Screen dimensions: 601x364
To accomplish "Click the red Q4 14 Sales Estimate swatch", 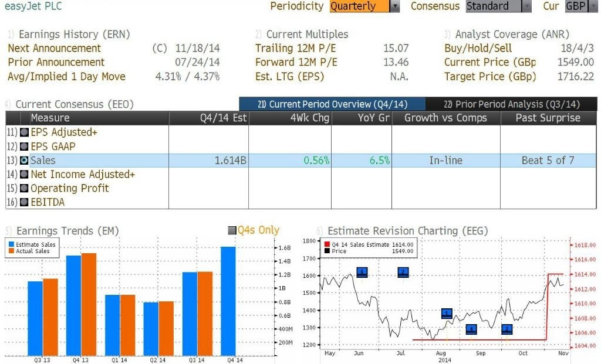I will [327, 244].
